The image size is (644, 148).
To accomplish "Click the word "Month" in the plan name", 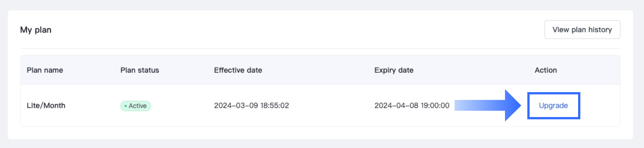I will 55,106.
